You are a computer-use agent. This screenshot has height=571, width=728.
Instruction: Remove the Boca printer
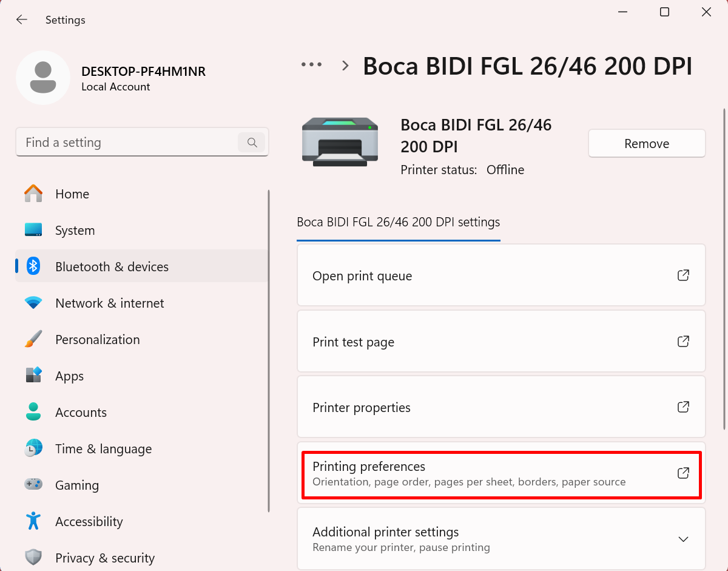click(647, 144)
